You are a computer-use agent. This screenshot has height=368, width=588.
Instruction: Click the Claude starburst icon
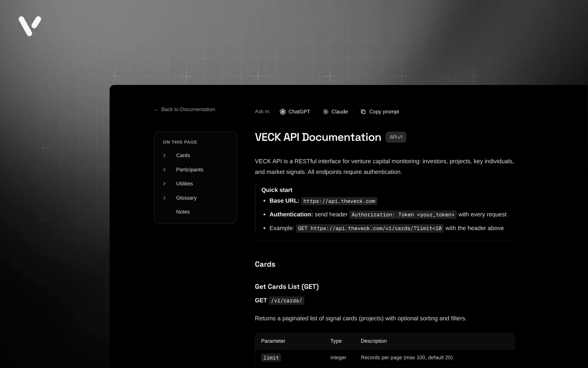pos(326,112)
